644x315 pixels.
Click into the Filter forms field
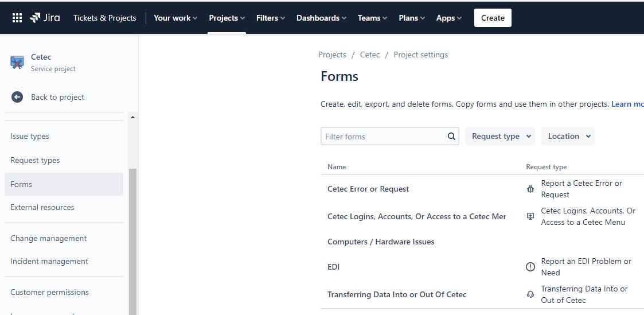pyautogui.click(x=390, y=137)
